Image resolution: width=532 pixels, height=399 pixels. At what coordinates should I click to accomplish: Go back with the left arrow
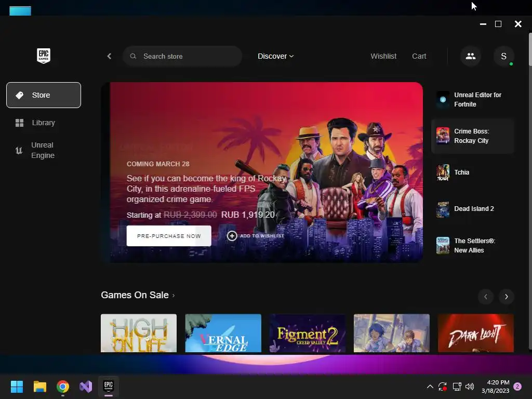coord(109,56)
